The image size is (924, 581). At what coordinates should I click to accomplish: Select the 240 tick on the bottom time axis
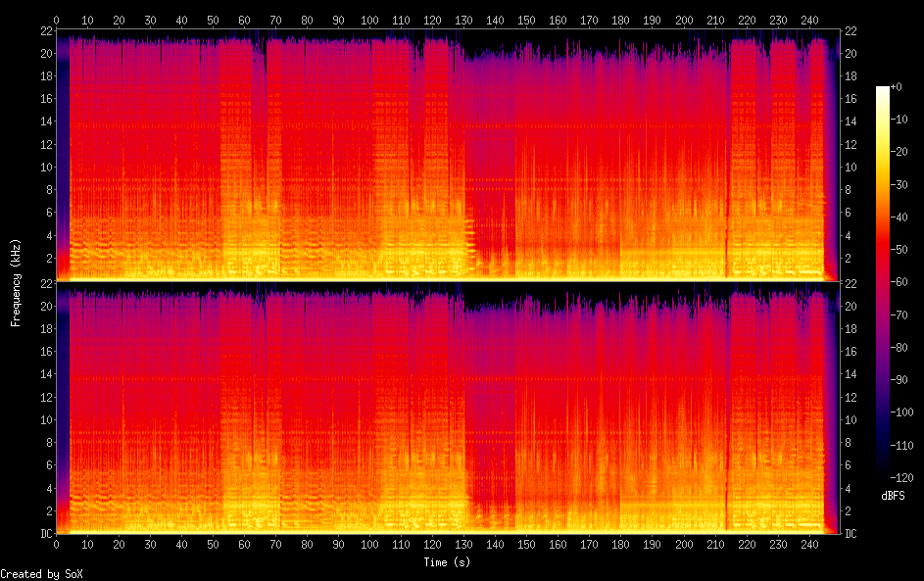coord(809,545)
